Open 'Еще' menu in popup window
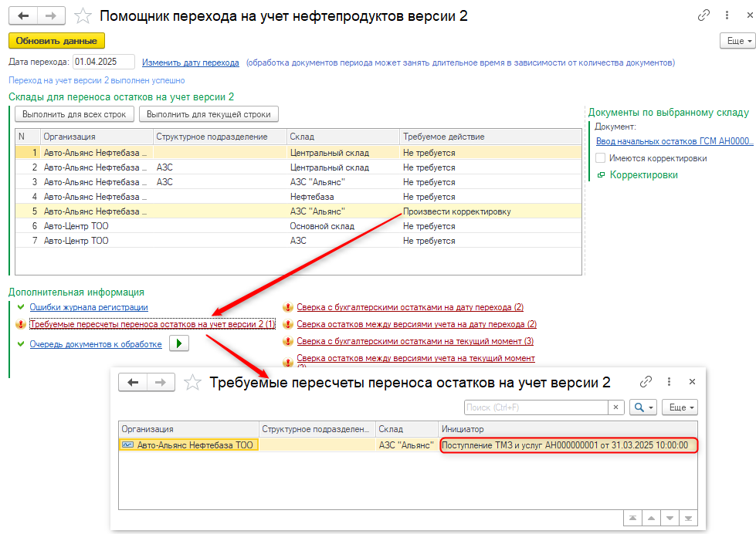 point(680,407)
